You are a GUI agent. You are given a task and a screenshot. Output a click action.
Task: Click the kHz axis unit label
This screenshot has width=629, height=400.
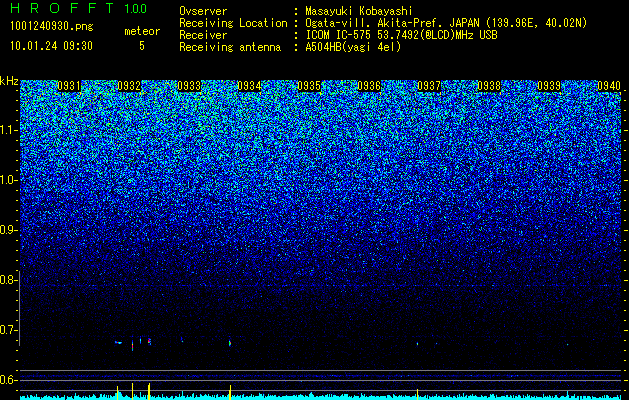point(9,81)
